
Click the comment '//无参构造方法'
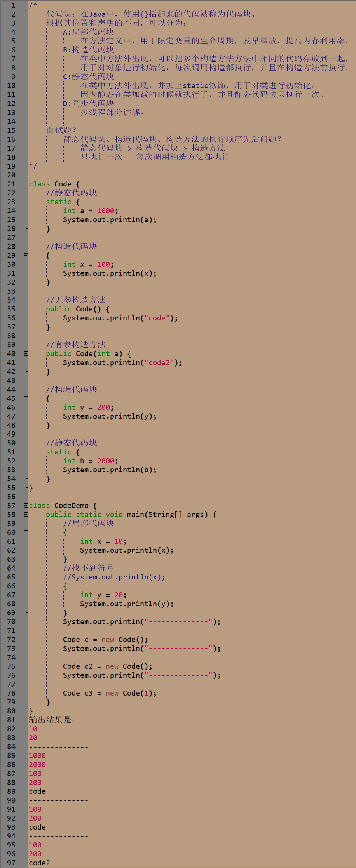pyautogui.click(x=76, y=300)
